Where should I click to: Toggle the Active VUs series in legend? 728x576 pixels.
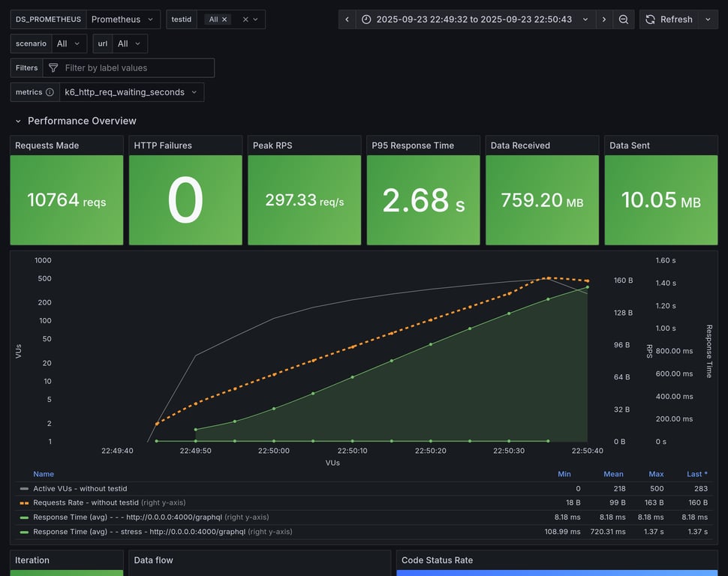(80, 488)
